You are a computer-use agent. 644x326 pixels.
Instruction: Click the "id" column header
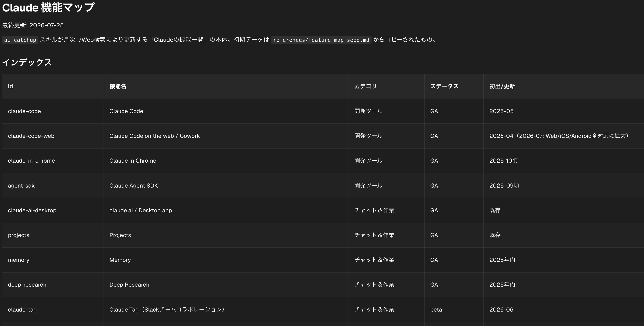coord(10,86)
